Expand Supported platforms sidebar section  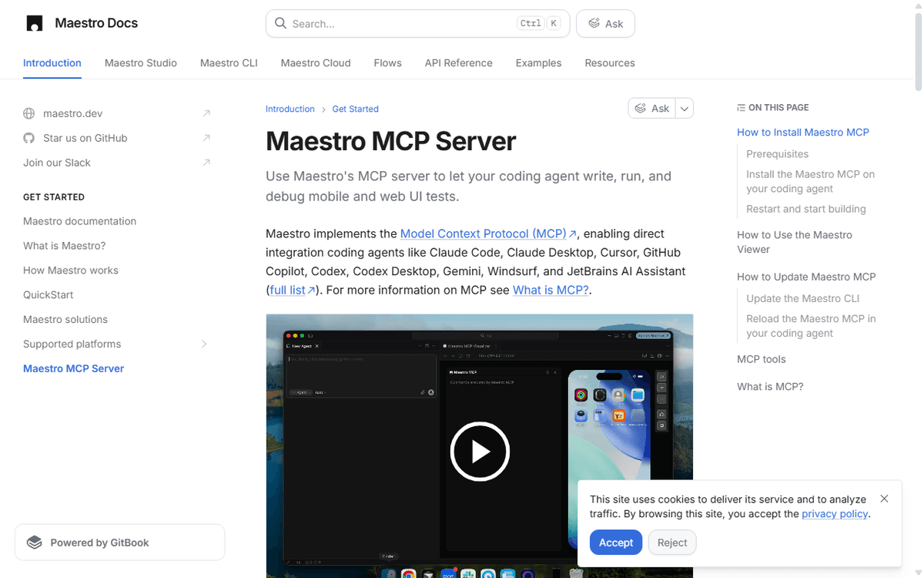point(204,344)
